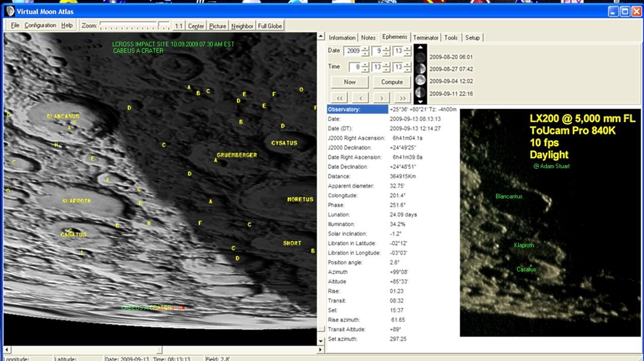Click the map's vertical scrollbar up arrow

(321, 37)
